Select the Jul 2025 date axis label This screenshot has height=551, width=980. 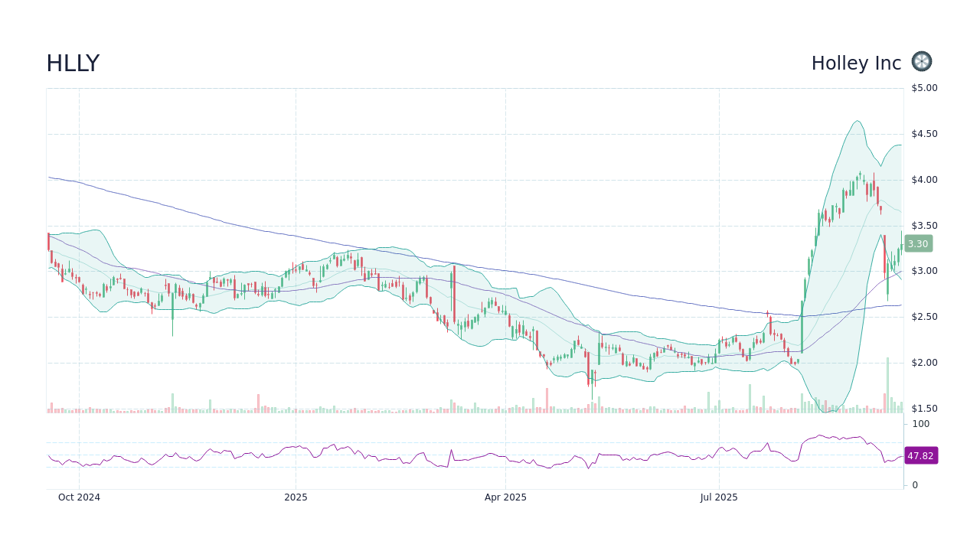pyautogui.click(x=718, y=497)
